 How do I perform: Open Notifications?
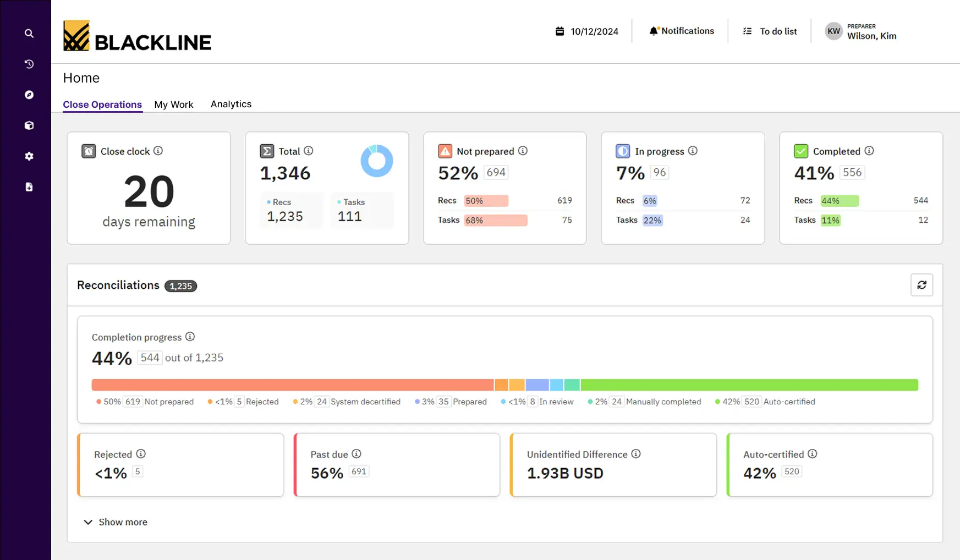click(x=682, y=31)
